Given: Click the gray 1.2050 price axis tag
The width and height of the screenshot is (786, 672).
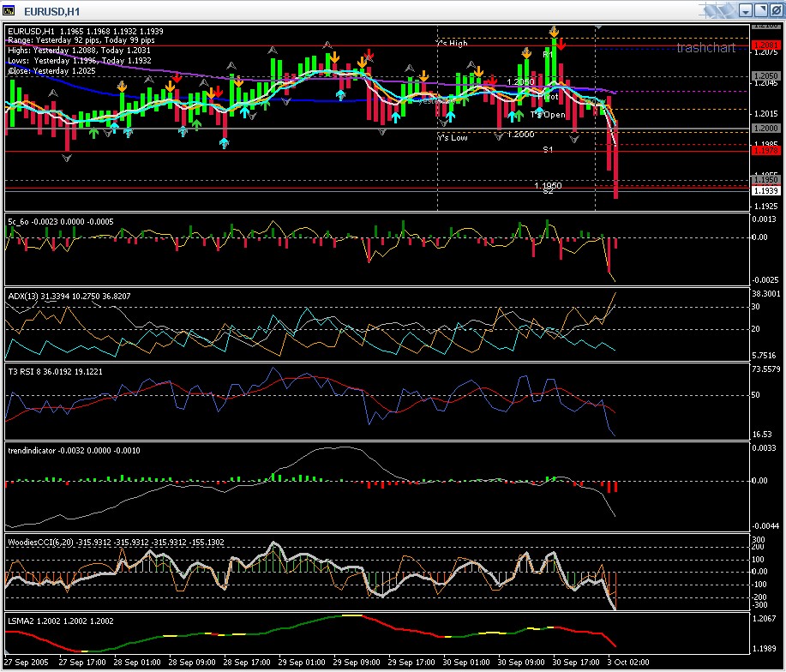Looking at the screenshot, I should tap(766, 75).
